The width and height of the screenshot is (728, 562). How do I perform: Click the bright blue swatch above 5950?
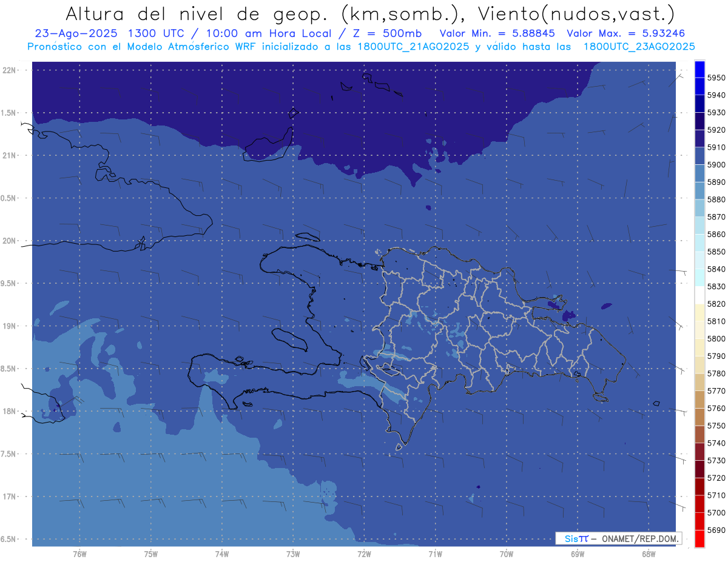click(699, 69)
